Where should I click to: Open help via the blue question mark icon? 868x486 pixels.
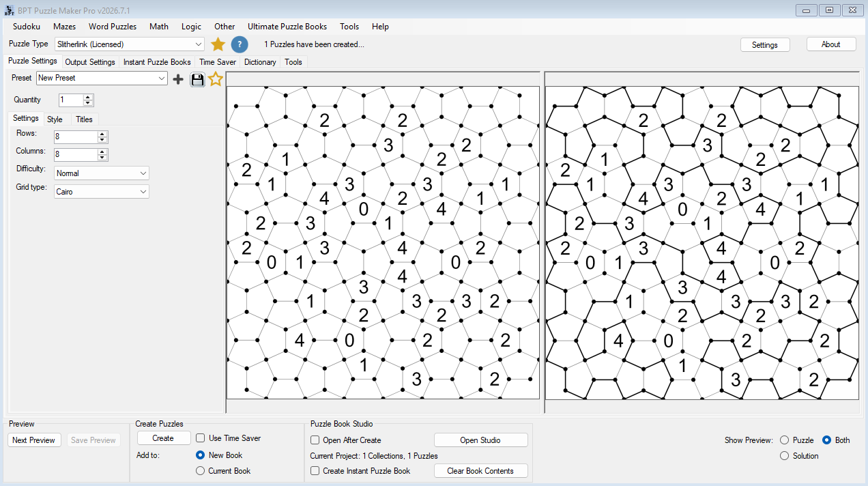(240, 44)
